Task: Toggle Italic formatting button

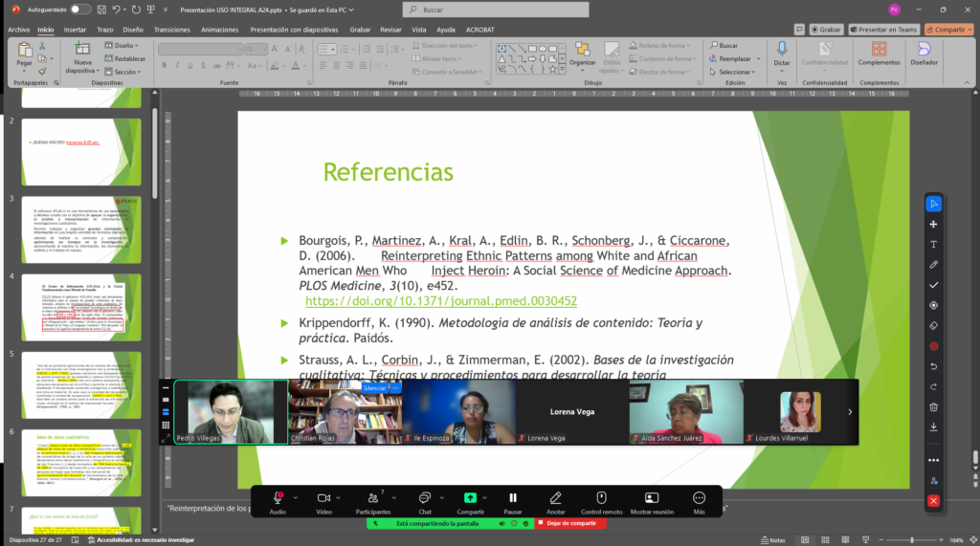Action: click(177, 65)
